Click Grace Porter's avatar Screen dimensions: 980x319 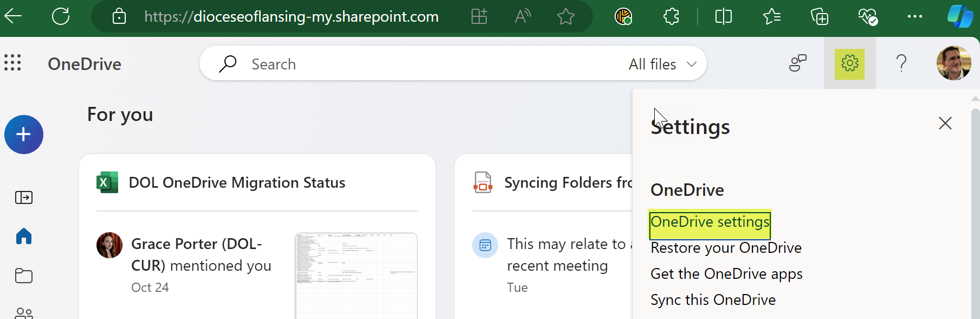[x=109, y=245]
